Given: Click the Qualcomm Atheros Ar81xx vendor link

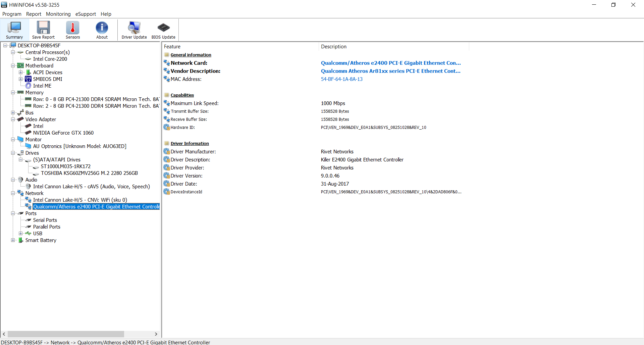Looking at the screenshot, I should click(391, 71).
